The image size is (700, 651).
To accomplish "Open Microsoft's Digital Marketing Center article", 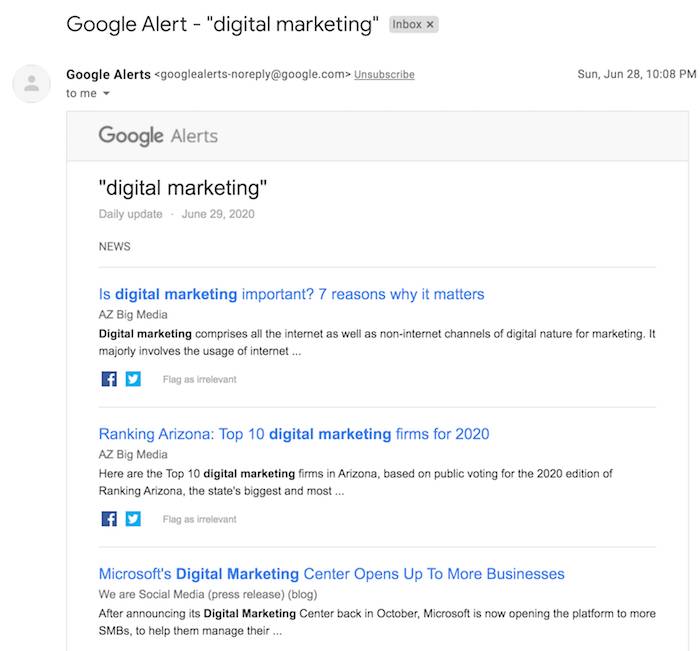I will coord(332,574).
